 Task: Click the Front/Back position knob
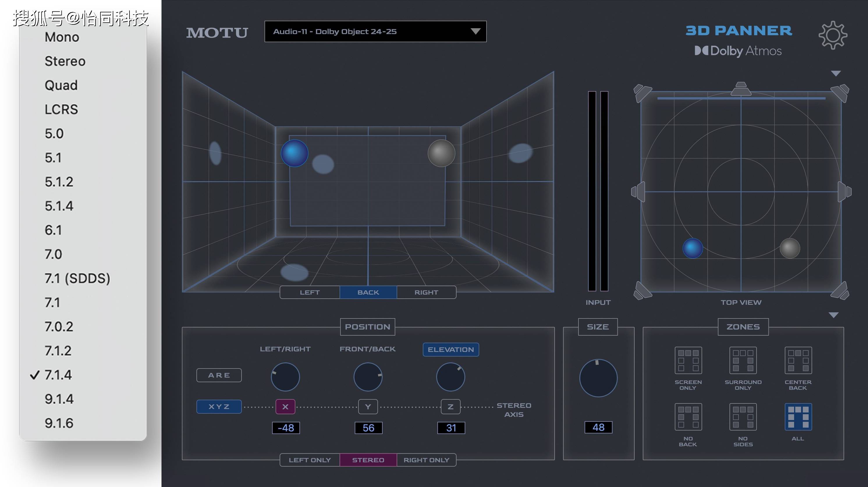point(368,377)
